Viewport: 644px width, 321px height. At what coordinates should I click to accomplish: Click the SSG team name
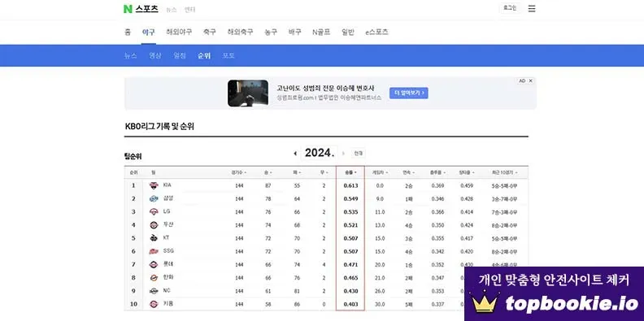(168, 251)
